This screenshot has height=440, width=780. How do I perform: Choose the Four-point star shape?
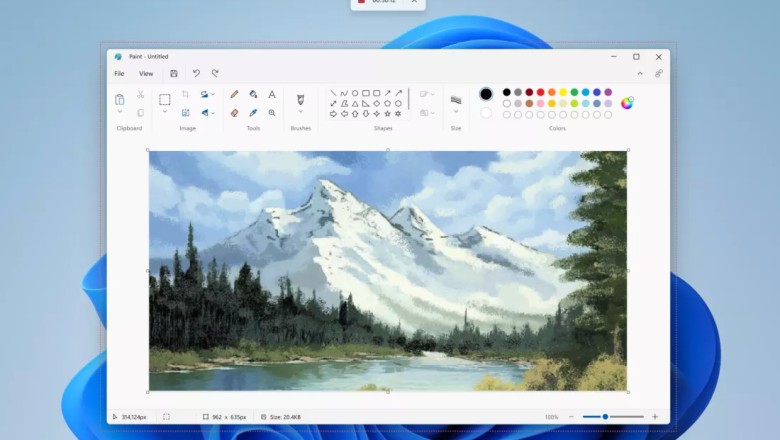click(x=377, y=114)
